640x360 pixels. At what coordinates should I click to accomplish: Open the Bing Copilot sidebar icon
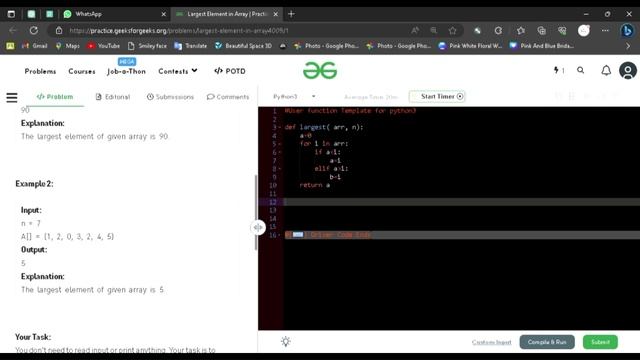click(x=627, y=31)
